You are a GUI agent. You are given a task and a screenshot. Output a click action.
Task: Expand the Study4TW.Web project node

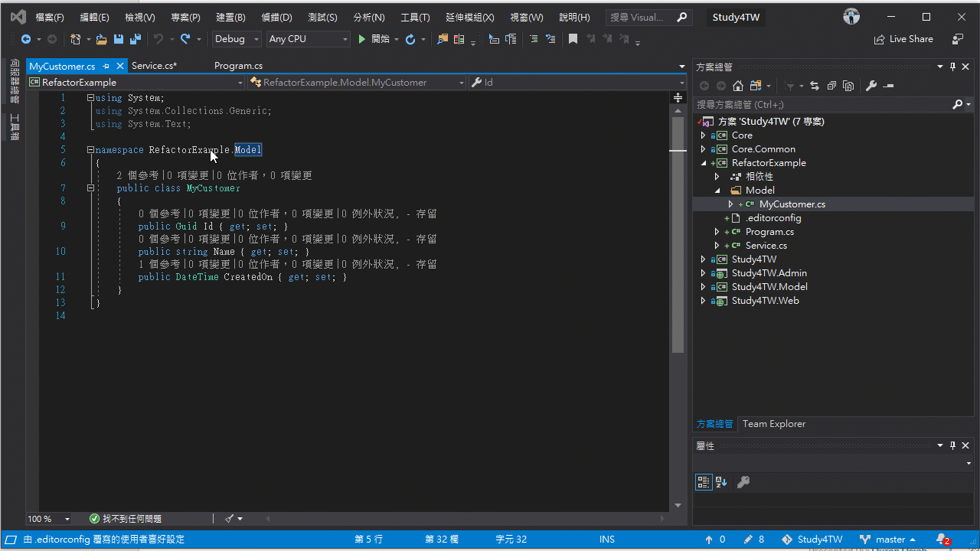click(x=703, y=300)
